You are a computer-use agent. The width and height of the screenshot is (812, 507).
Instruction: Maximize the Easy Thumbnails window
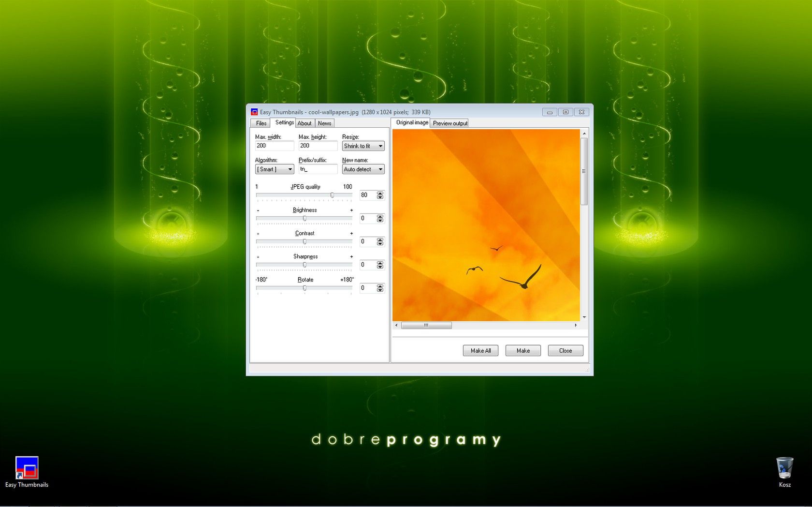tap(565, 112)
